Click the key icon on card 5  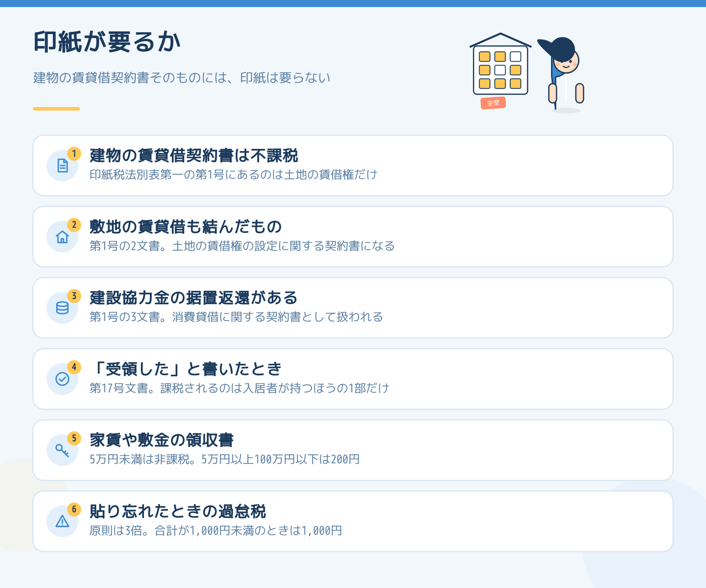click(x=62, y=450)
